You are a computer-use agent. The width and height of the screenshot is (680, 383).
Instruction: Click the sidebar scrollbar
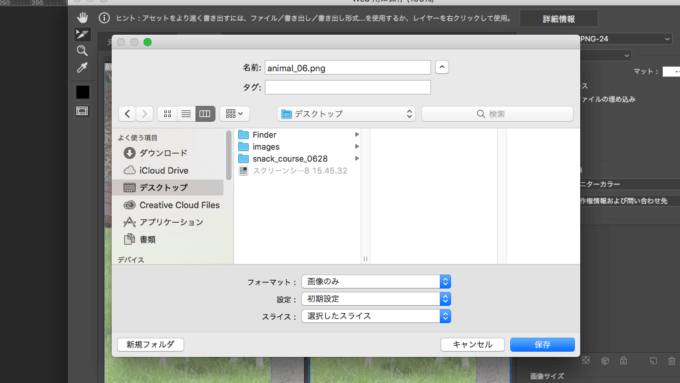click(x=229, y=155)
